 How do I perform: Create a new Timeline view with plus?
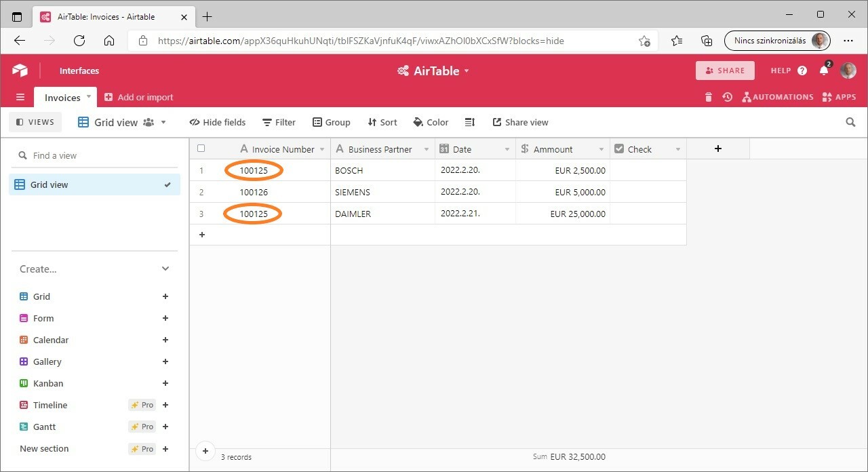click(x=165, y=405)
